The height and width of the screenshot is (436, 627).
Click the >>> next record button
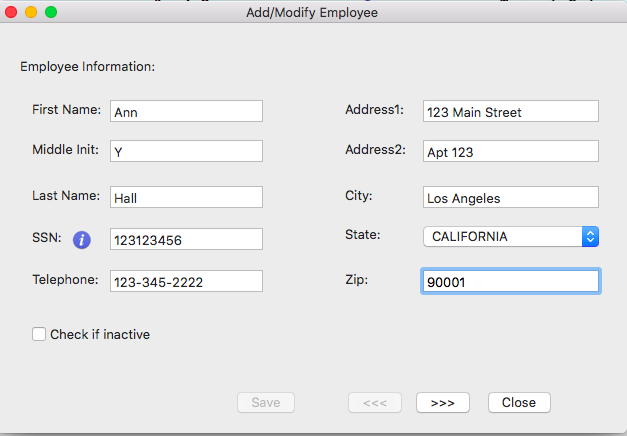pos(442,402)
